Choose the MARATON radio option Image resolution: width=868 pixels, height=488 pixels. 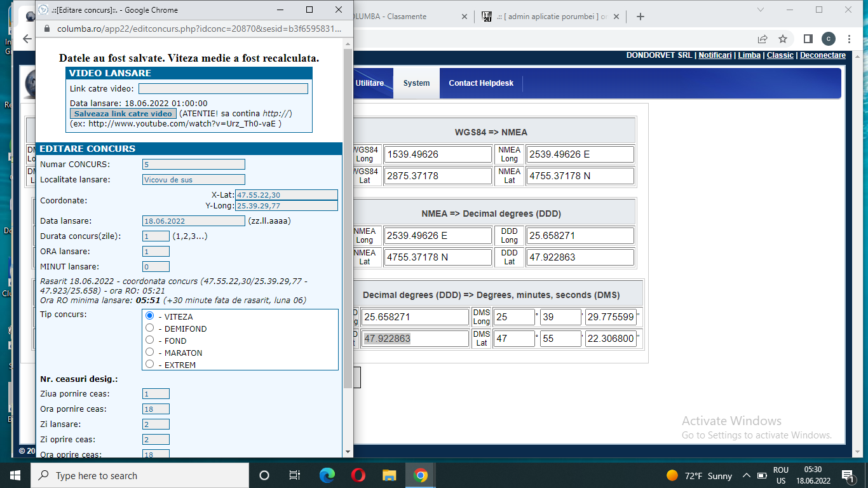click(150, 352)
